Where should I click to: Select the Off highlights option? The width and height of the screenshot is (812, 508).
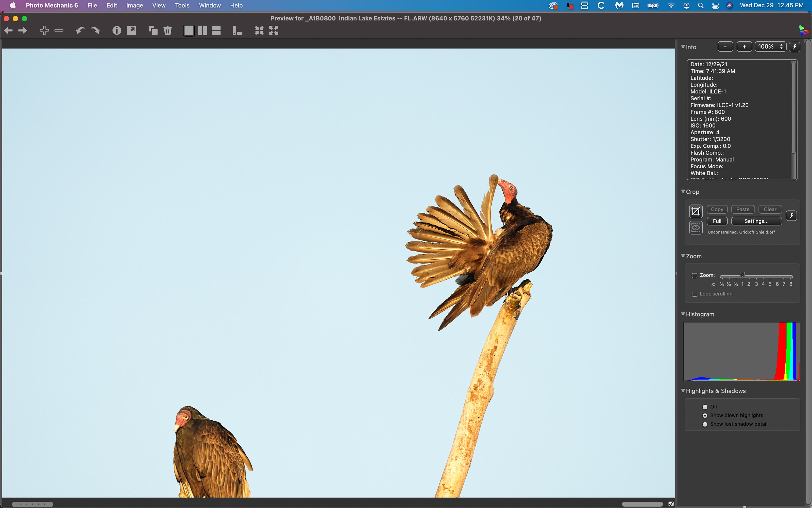(705, 407)
